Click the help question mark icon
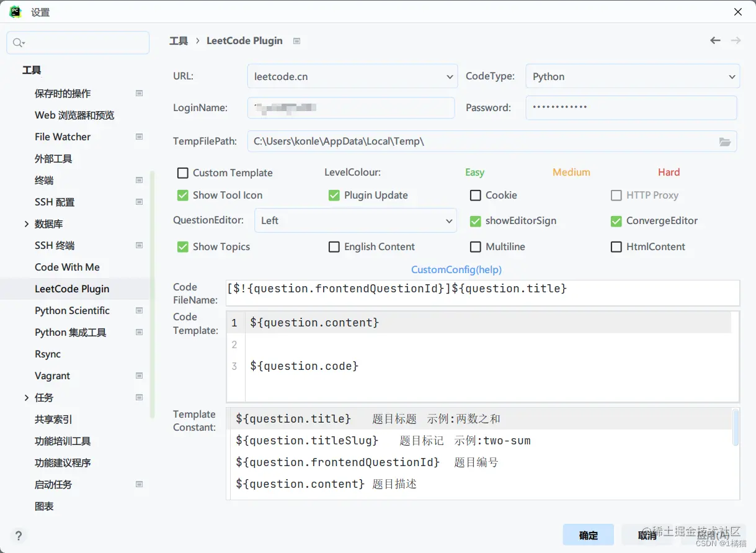Viewport: 756px width, 553px height. (19, 536)
